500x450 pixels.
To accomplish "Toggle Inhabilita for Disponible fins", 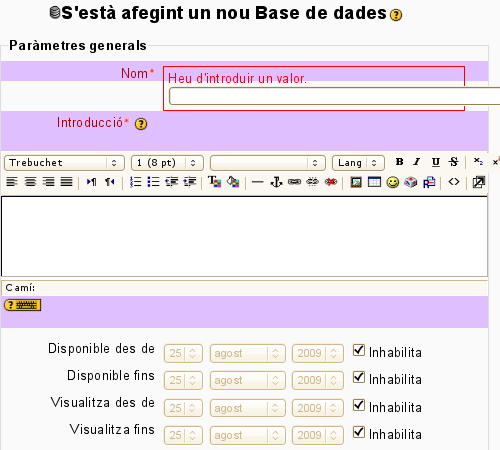I will [359, 377].
